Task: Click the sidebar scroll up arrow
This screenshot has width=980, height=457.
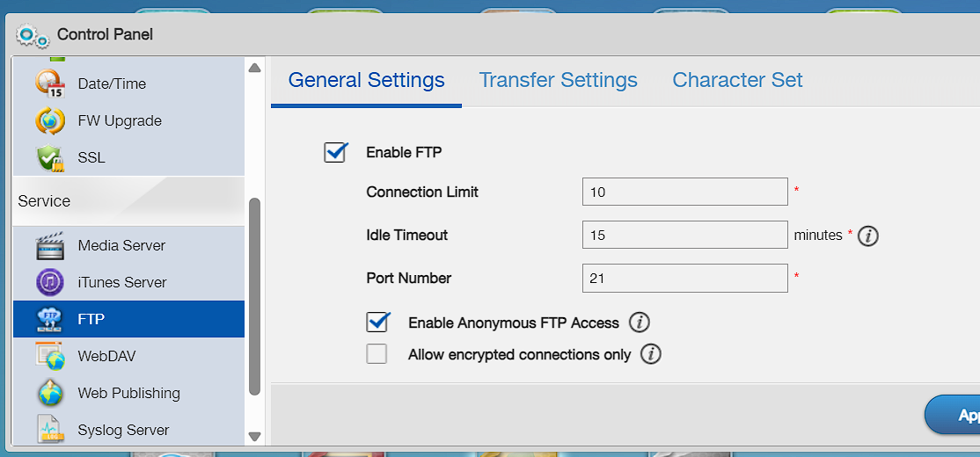Action: click(254, 68)
